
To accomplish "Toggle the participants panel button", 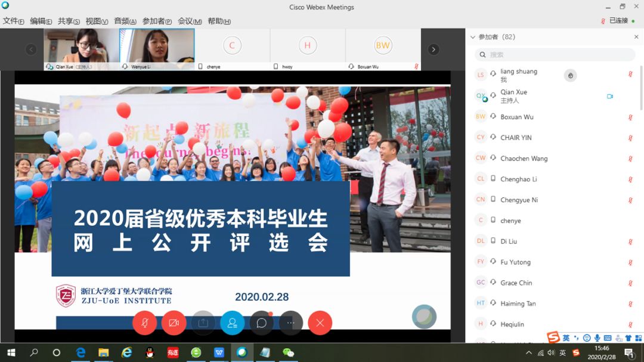I will 232,323.
